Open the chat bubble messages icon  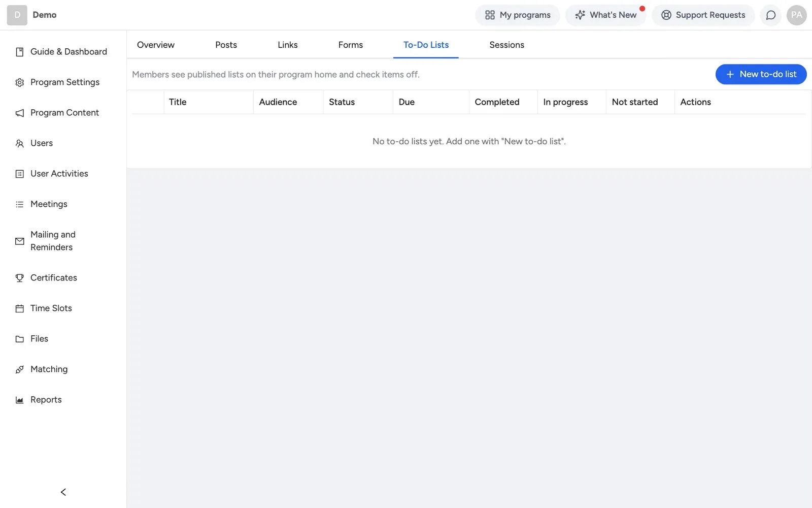point(771,15)
